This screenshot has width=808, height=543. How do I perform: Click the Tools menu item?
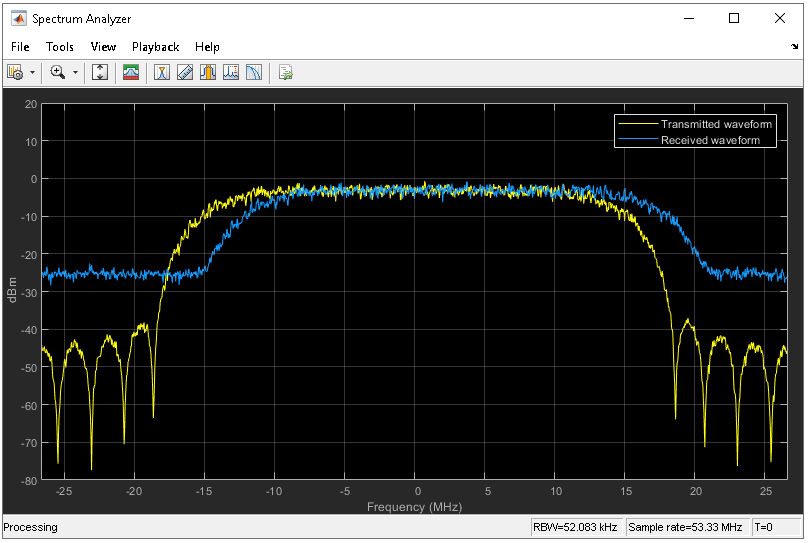coord(60,46)
